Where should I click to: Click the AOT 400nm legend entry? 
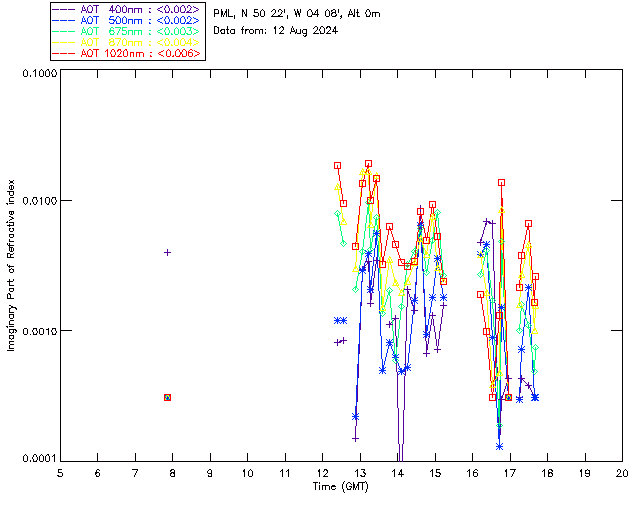click(x=140, y=8)
